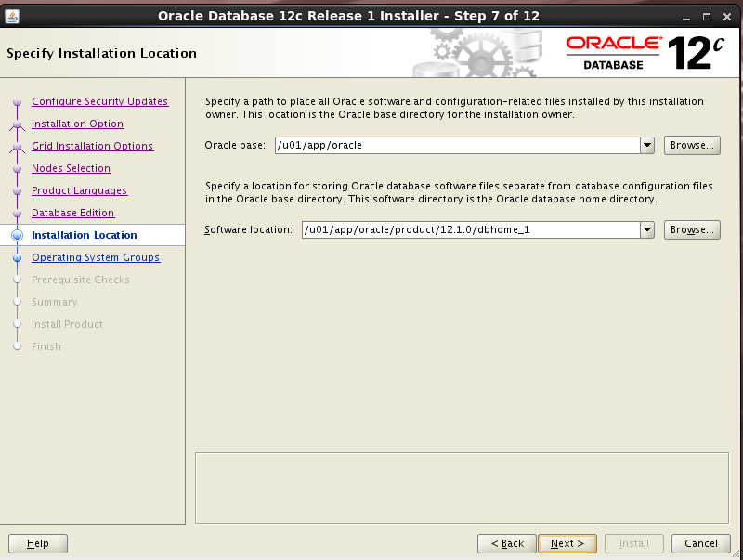Click the Software location path field
743x560 pixels.
click(471, 229)
